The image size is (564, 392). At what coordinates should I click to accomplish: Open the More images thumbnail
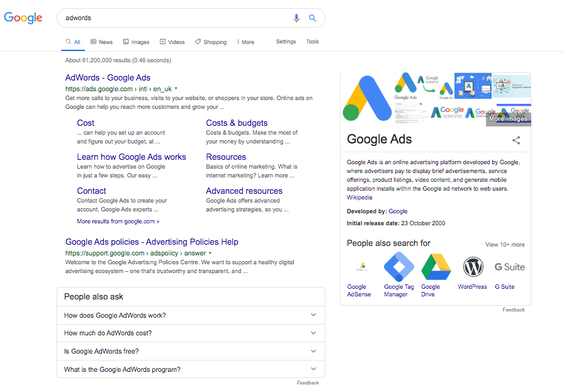[x=508, y=118]
